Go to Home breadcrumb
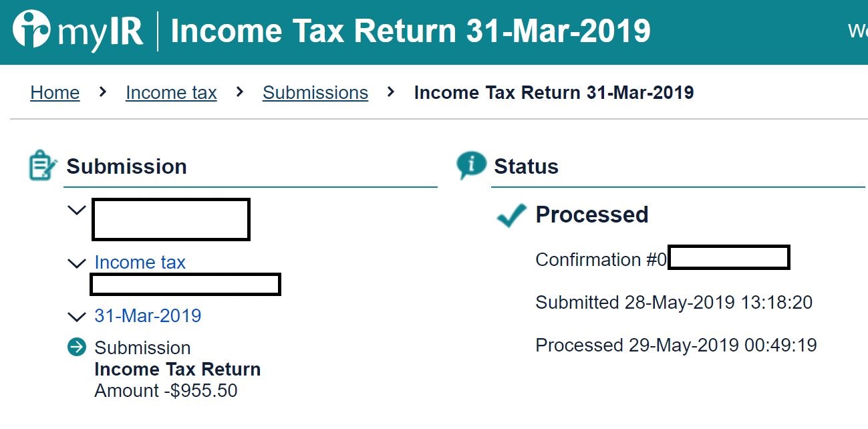Viewport: 868px width, 429px height. (x=55, y=93)
